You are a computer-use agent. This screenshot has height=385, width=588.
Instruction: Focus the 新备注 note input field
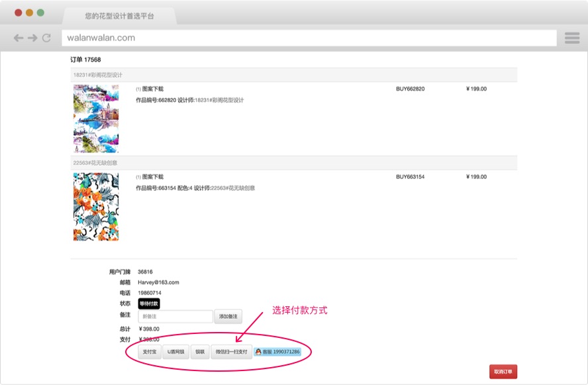pyautogui.click(x=175, y=317)
